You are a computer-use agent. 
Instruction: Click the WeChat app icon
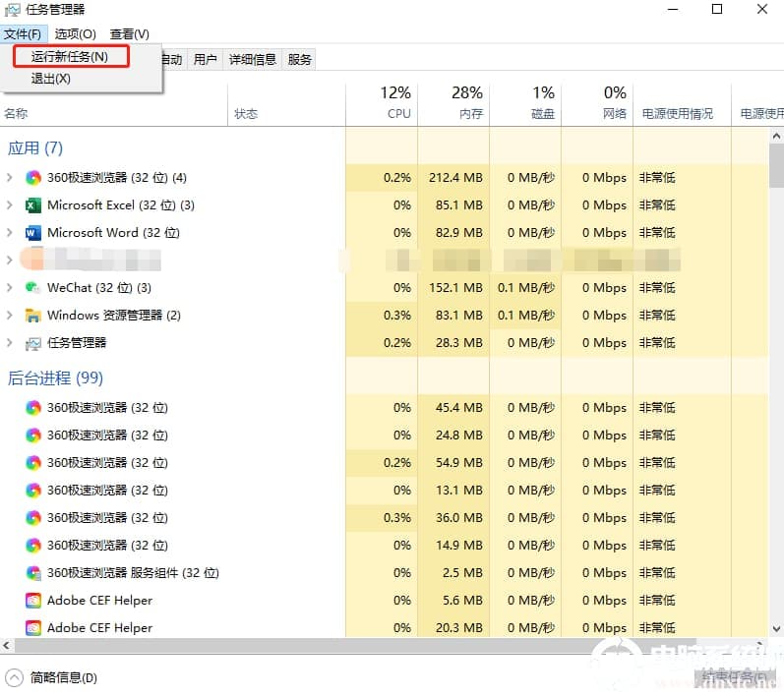click(x=33, y=288)
